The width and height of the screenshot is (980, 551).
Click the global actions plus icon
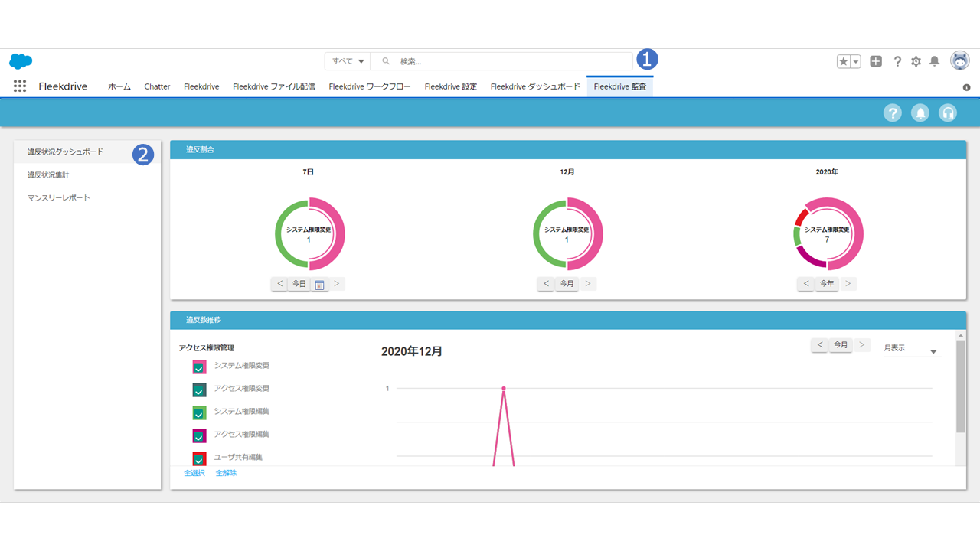(x=876, y=62)
